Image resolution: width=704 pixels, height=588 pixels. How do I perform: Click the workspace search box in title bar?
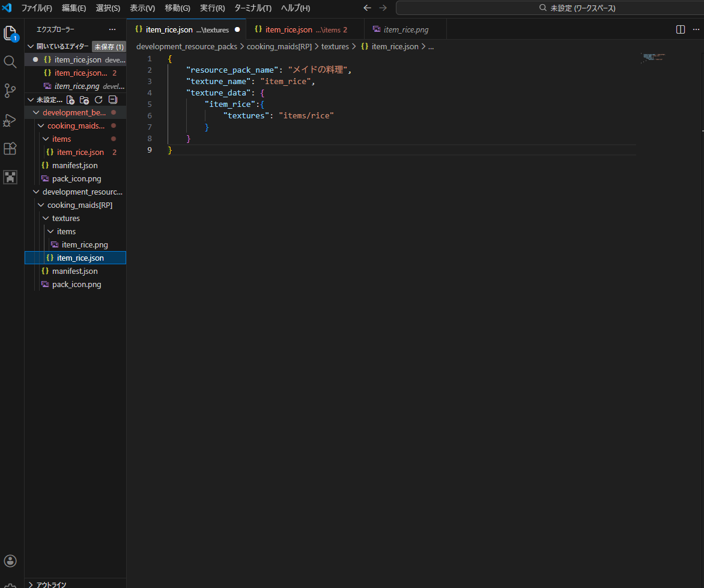pyautogui.click(x=549, y=8)
